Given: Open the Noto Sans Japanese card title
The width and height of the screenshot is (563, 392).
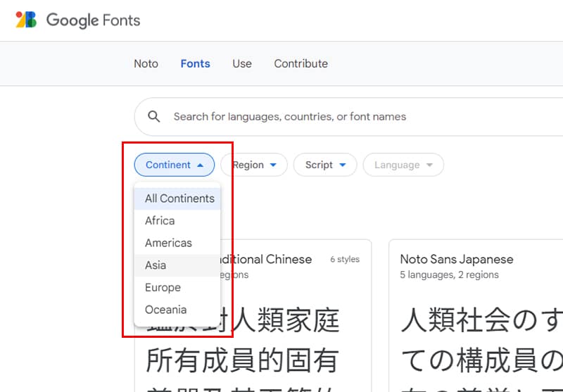Looking at the screenshot, I should [456, 259].
